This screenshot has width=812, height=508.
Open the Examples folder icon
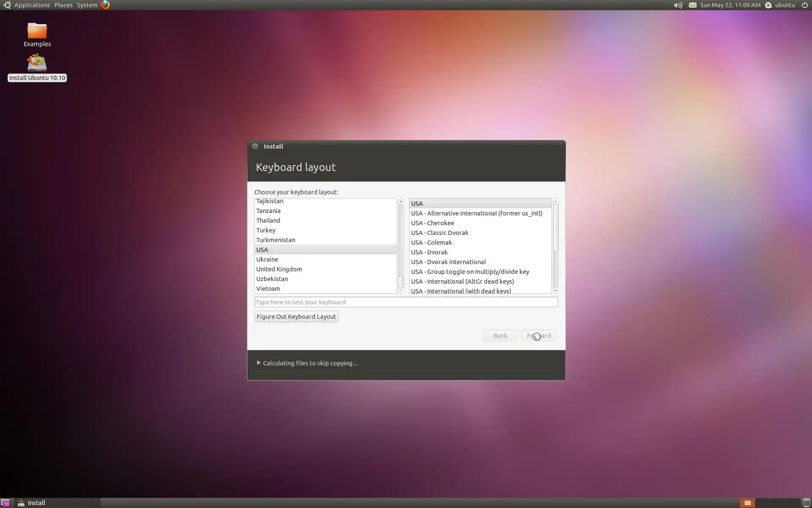pyautogui.click(x=37, y=31)
